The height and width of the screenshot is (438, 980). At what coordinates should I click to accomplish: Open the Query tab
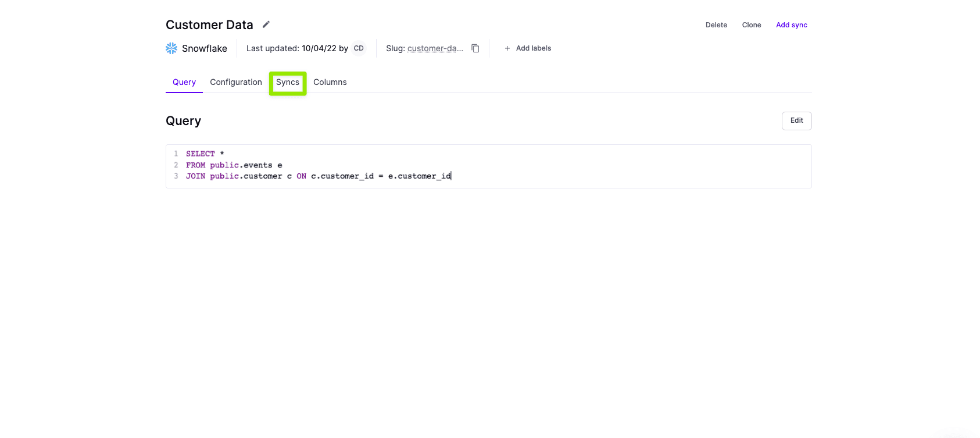pyautogui.click(x=184, y=82)
